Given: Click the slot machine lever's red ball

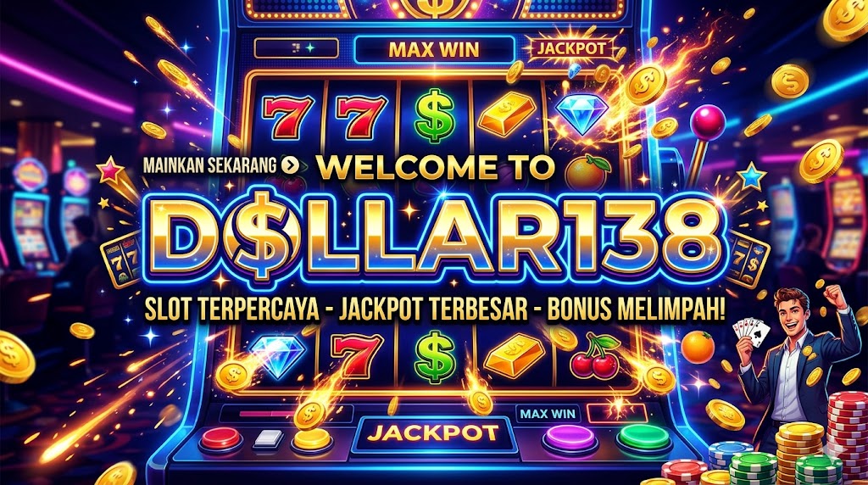Looking at the screenshot, I should pos(708,123).
